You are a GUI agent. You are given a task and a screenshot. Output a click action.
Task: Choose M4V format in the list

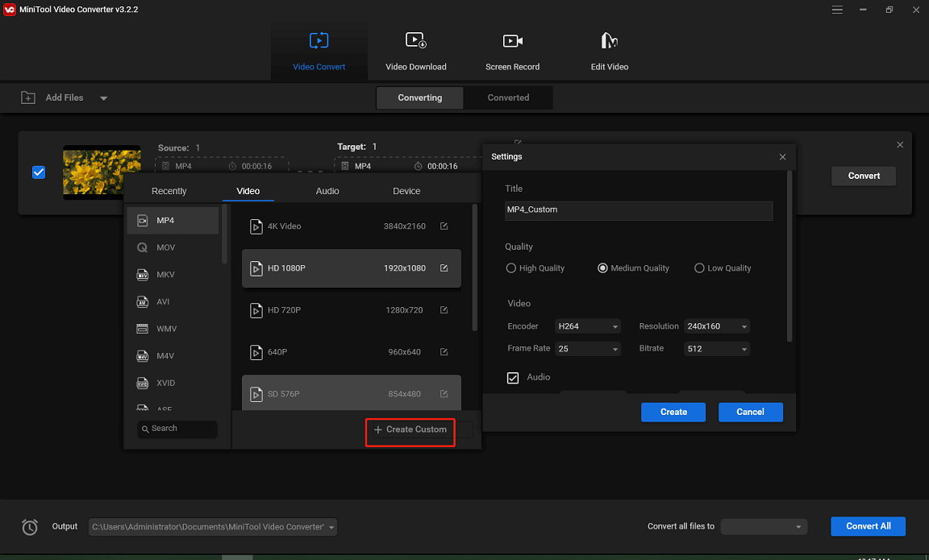click(173, 356)
